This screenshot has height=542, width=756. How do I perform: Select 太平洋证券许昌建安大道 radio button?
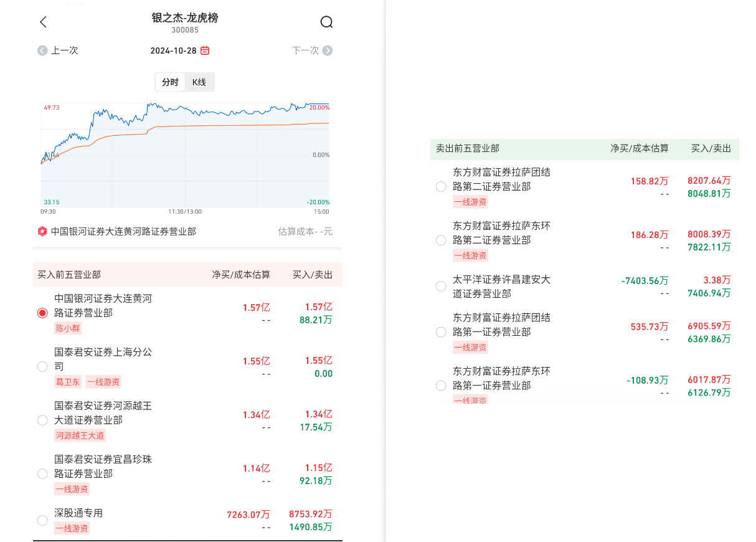pyautogui.click(x=441, y=286)
